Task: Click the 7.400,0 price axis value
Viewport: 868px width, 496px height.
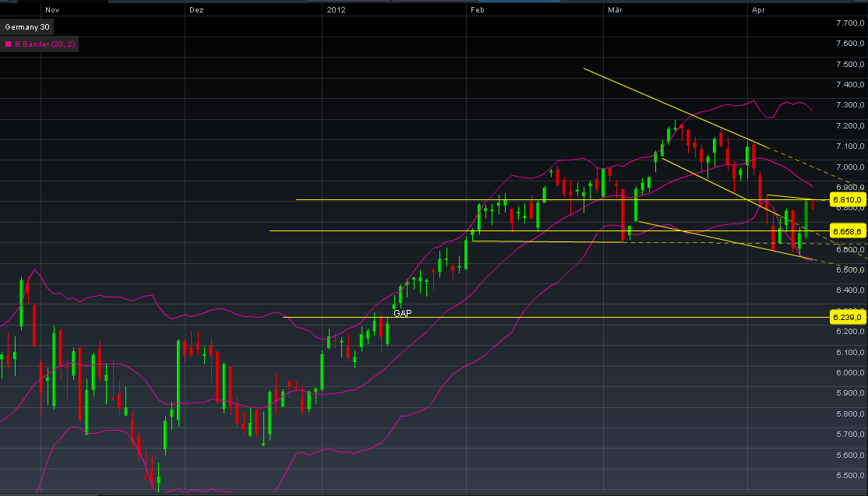Action: [850, 85]
